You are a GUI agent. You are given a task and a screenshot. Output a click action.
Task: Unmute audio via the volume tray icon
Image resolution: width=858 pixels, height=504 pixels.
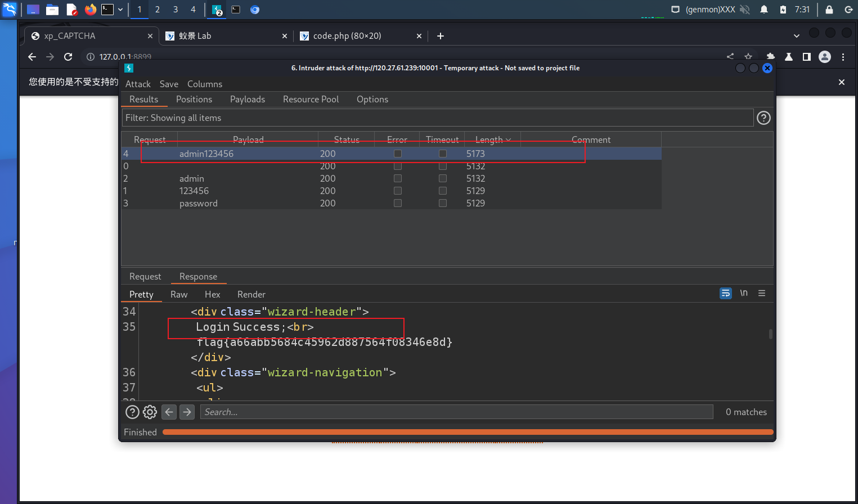coord(745,10)
